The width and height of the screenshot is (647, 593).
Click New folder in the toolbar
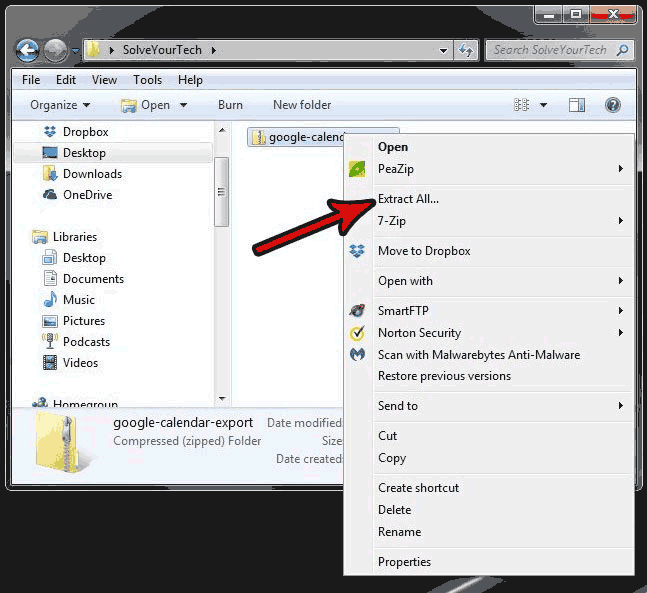tap(302, 105)
